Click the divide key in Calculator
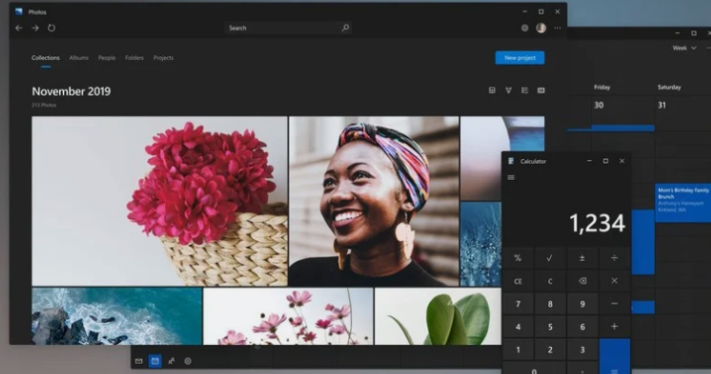This screenshot has height=374, width=711. [x=614, y=258]
